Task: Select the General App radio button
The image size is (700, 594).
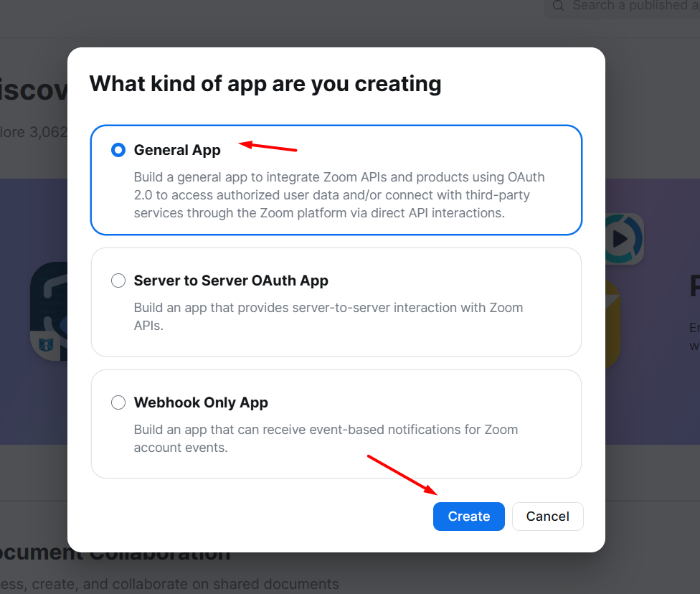Action: (x=118, y=150)
